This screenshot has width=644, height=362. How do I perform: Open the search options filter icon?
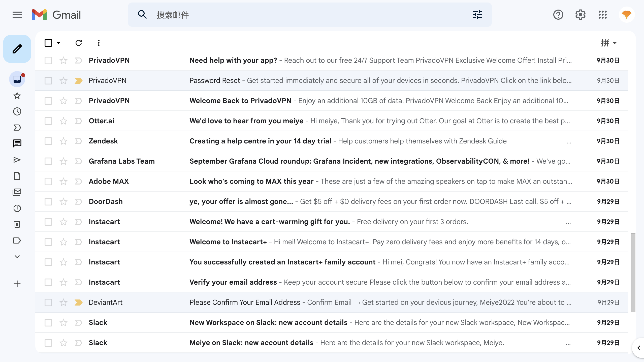tap(477, 15)
